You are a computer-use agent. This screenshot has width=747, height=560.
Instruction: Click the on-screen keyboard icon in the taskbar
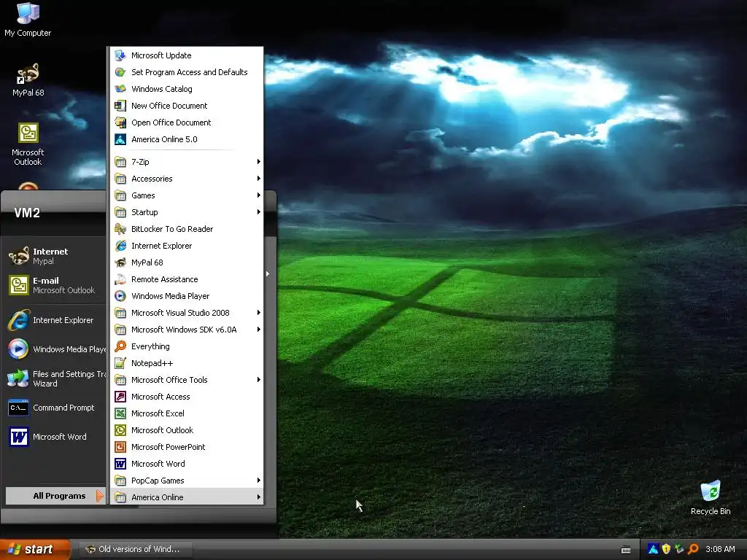[x=626, y=550]
